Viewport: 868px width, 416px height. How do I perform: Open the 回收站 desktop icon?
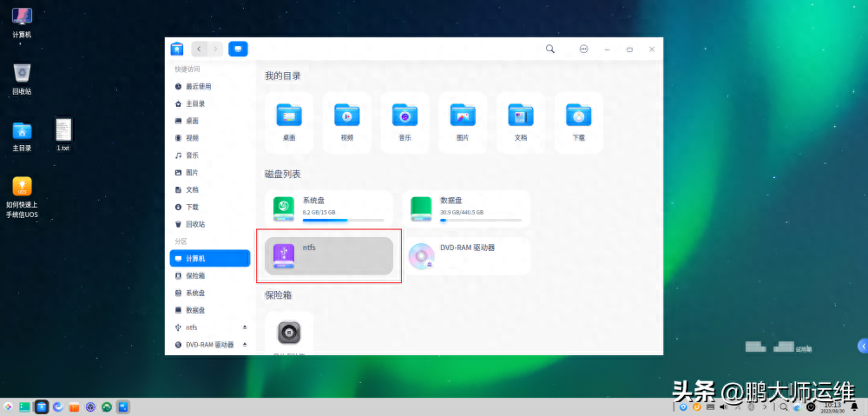click(x=23, y=79)
